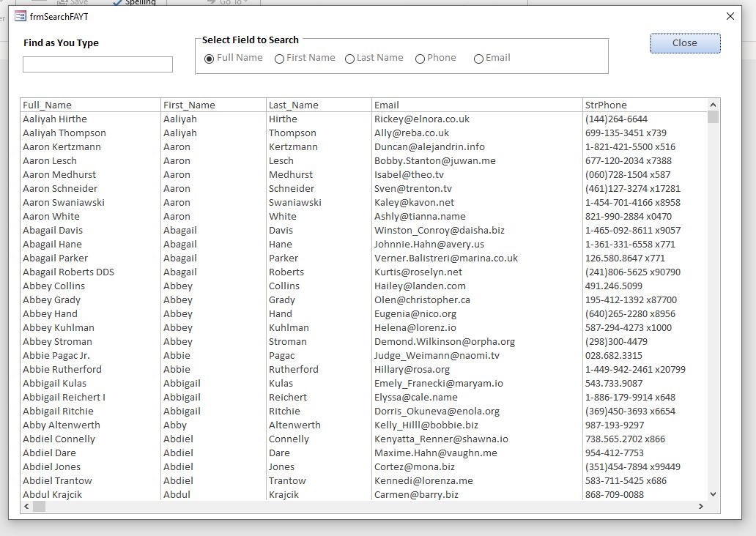Click Rickey@elnora.co.uk email cell

(x=421, y=119)
